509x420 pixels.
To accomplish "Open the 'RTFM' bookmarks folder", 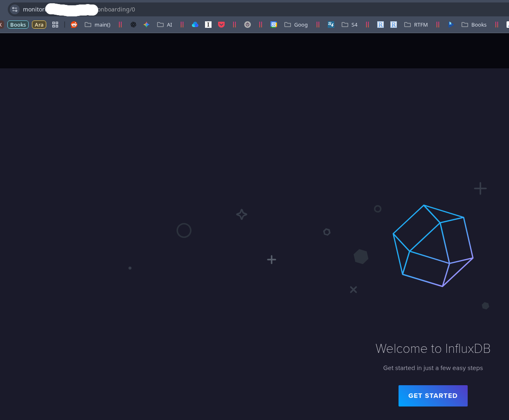I will pos(416,25).
